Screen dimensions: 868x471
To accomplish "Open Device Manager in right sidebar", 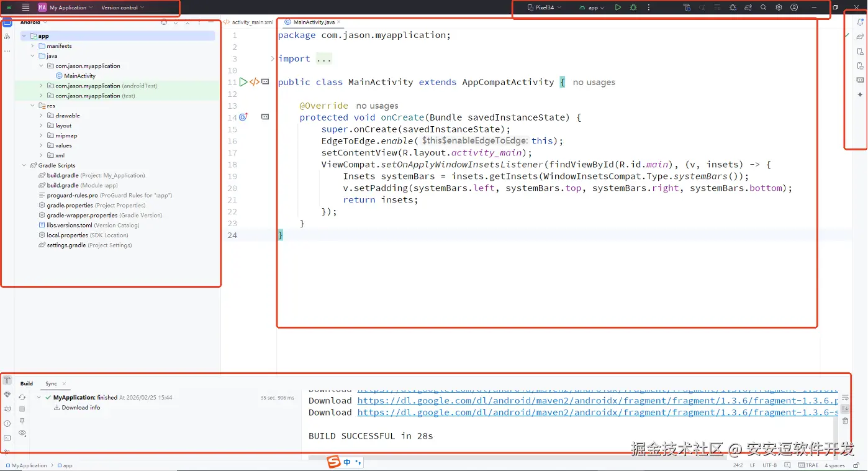I will 860,52.
